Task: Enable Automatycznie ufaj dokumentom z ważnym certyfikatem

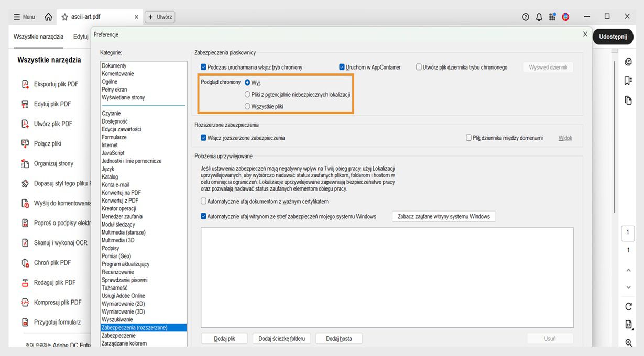Action: tap(204, 201)
